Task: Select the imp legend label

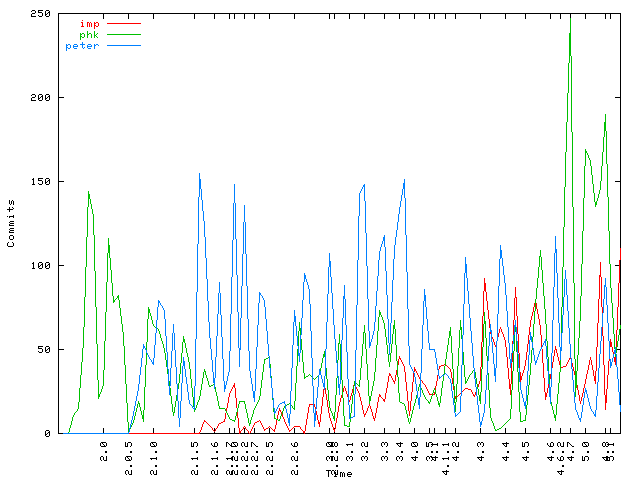Action: pos(89,22)
